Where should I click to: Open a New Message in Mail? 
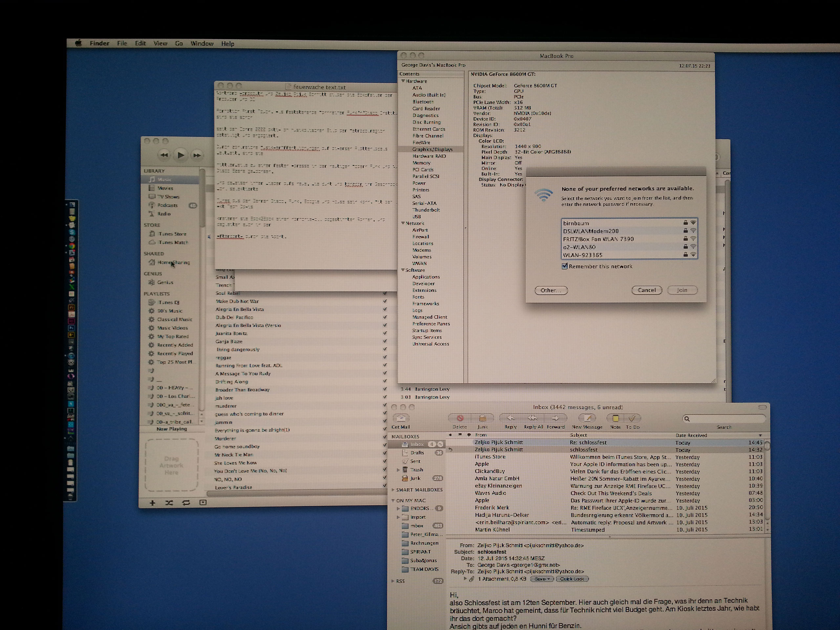coord(587,418)
